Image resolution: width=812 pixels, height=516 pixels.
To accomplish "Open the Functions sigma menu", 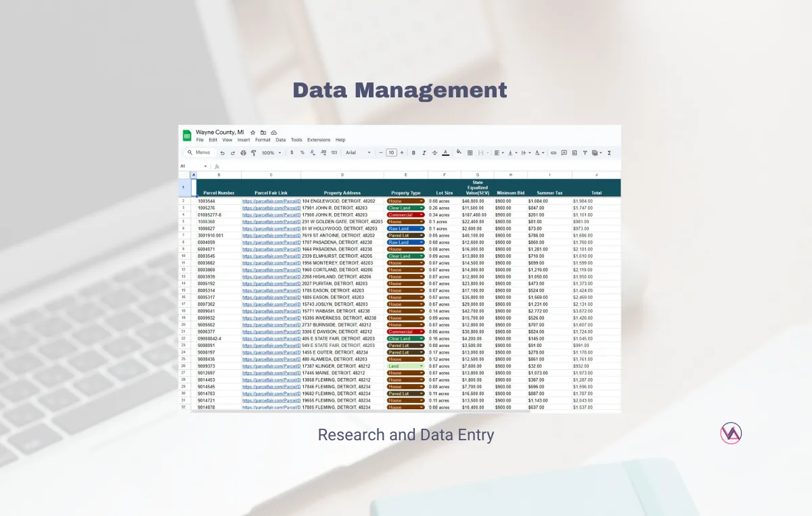I will pyautogui.click(x=609, y=153).
